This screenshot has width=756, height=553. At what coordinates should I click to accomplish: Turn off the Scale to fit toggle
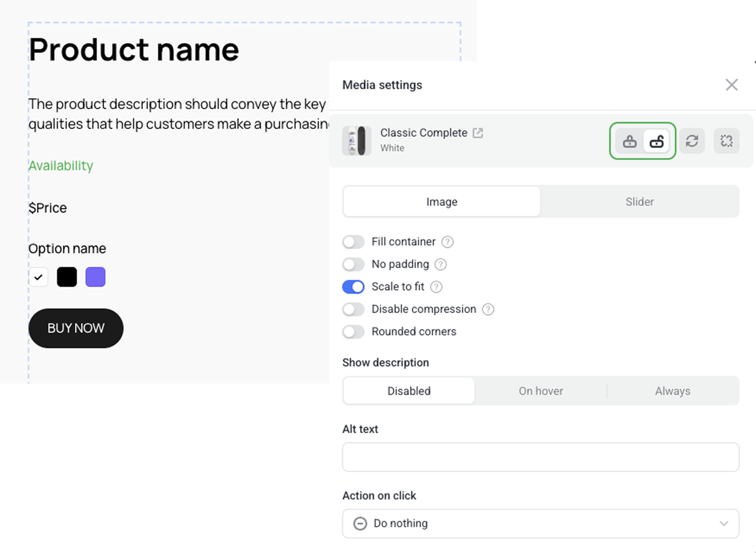353,287
